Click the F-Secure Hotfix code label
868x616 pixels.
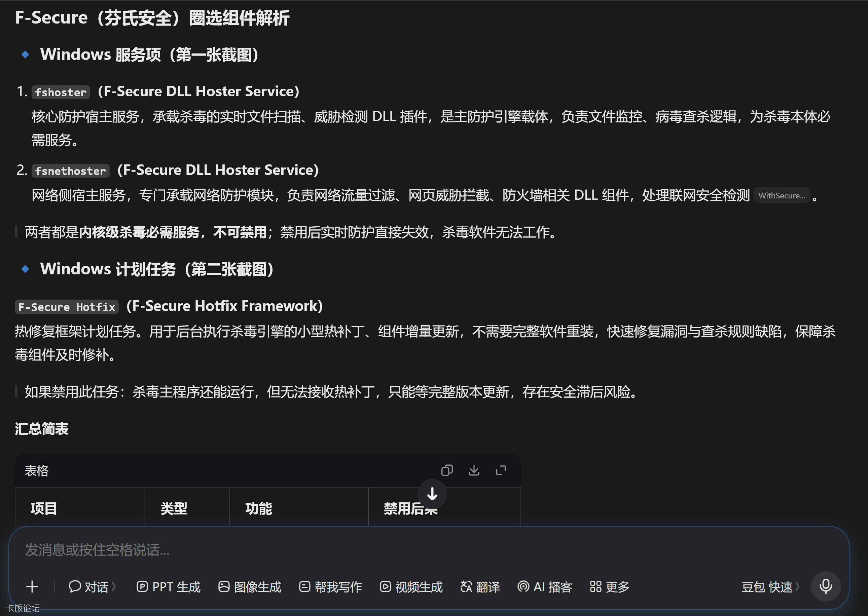coord(67,306)
